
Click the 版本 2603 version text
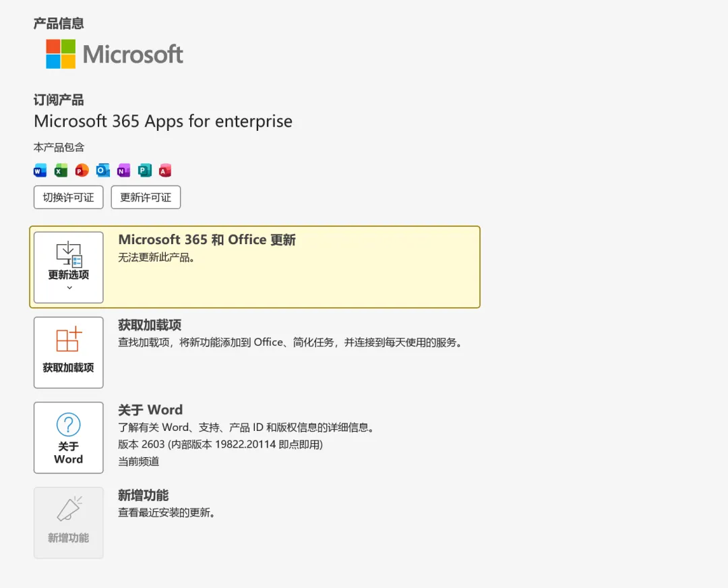pyautogui.click(x=220, y=444)
